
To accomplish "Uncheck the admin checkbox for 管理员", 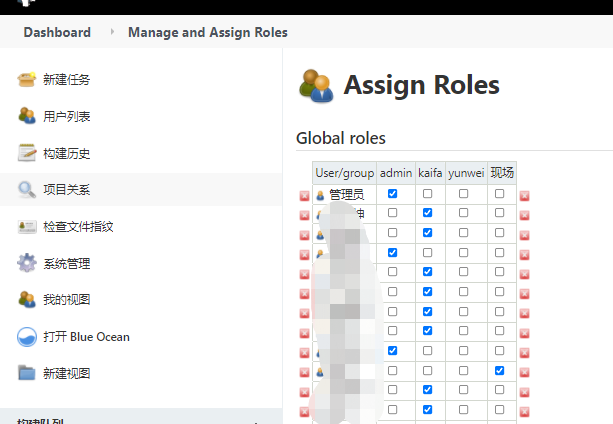I will (x=393, y=193).
